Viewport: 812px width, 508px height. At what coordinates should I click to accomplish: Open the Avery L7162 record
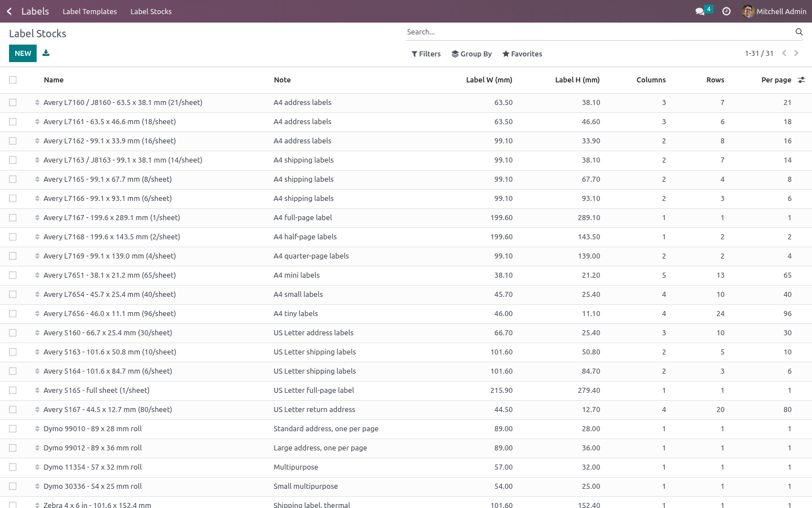109,141
